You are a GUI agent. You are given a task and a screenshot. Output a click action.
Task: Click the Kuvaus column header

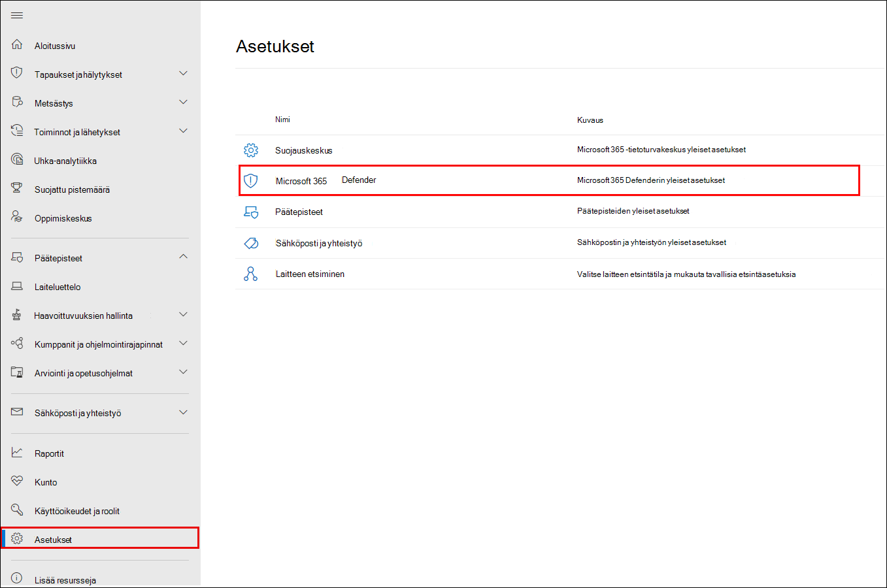590,120
